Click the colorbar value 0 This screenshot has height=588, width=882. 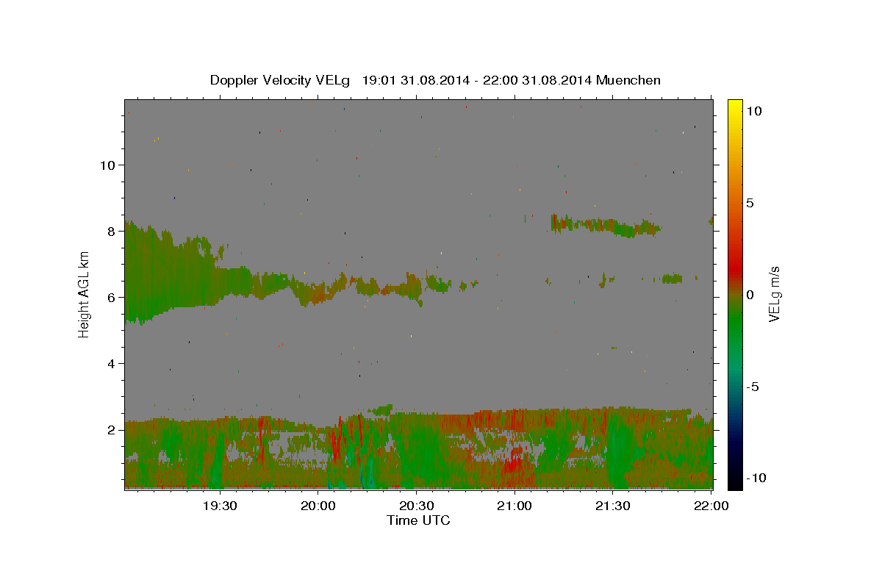pyautogui.click(x=750, y=295)
